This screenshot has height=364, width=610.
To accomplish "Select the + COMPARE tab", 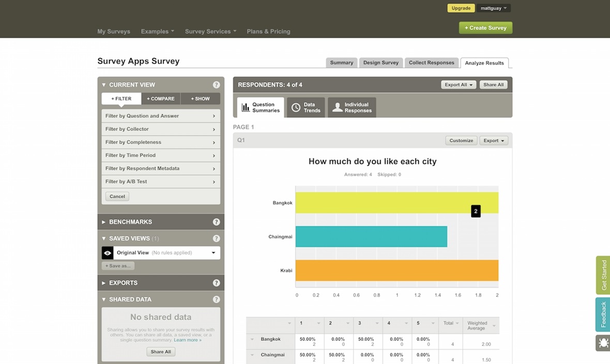I will [x=161, y=99].
